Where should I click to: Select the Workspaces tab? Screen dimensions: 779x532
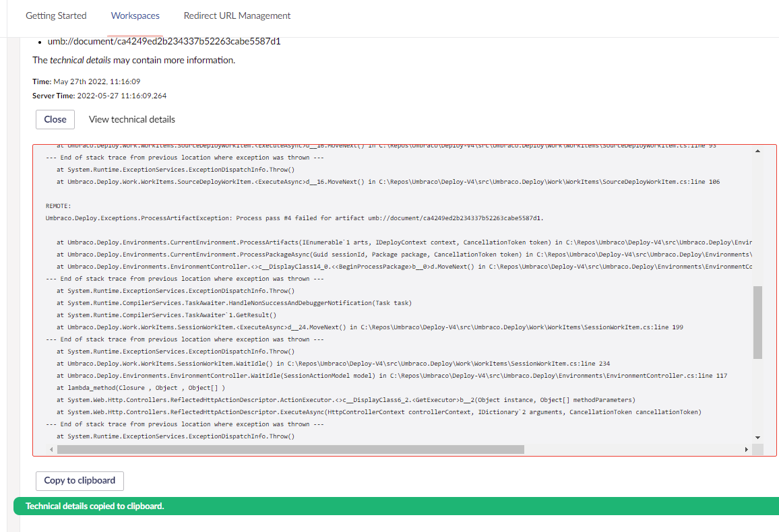(x=135, y=15)
